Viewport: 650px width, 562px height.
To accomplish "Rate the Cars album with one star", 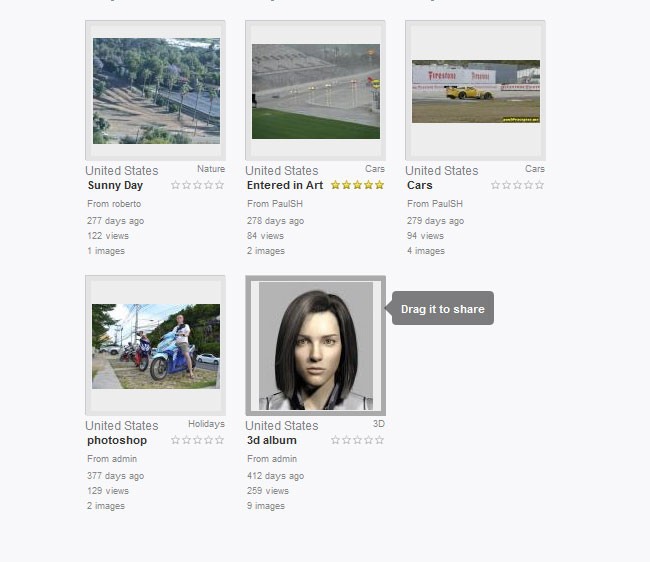I will 495,185.
